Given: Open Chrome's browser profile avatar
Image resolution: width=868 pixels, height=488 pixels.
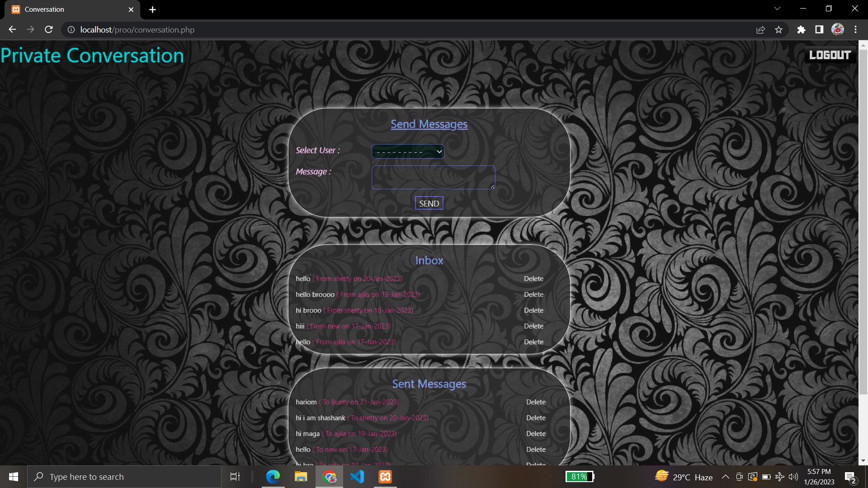Looking at the screenshot, I should [837, 29].
